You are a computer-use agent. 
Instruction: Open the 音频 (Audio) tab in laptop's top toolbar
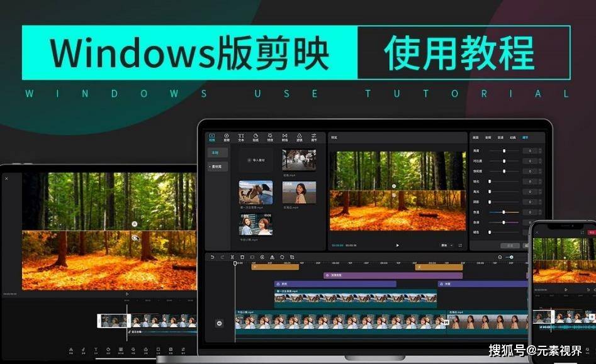(x=227, y=138)
